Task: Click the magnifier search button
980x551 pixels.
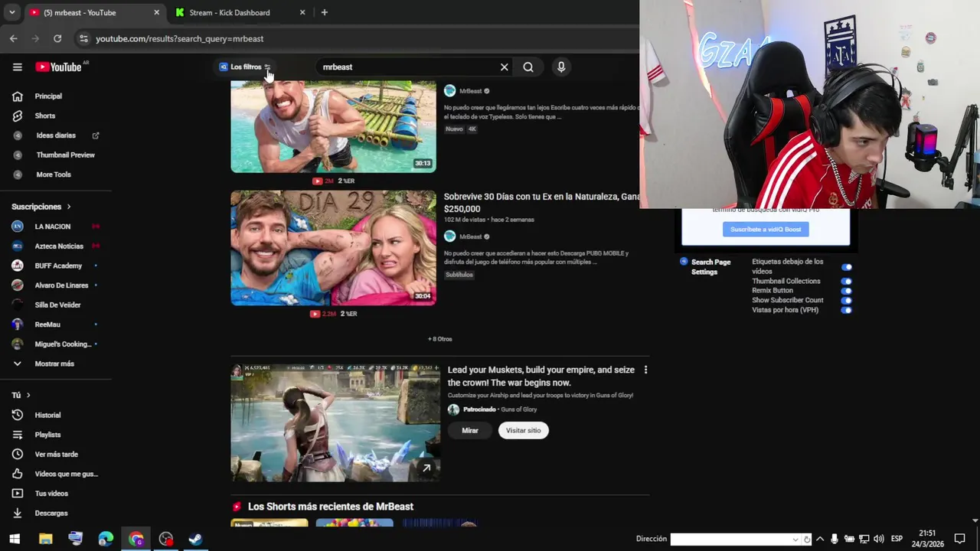Action: [x=528, y=67]
